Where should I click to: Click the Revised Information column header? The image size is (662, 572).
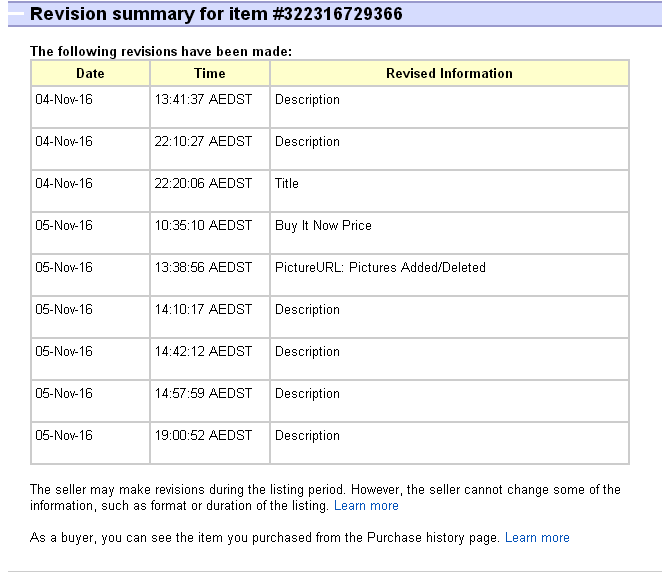click(x=449, y=73)
